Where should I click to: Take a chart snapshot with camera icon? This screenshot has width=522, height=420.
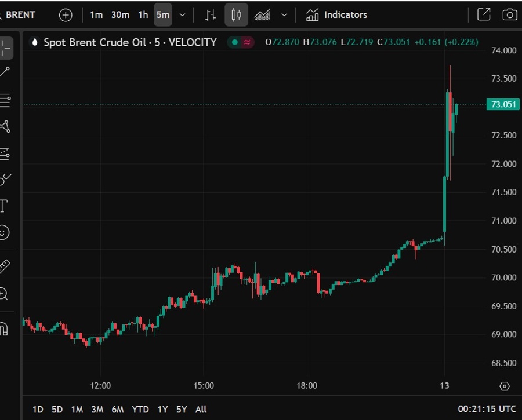click(x=510, y=14)
